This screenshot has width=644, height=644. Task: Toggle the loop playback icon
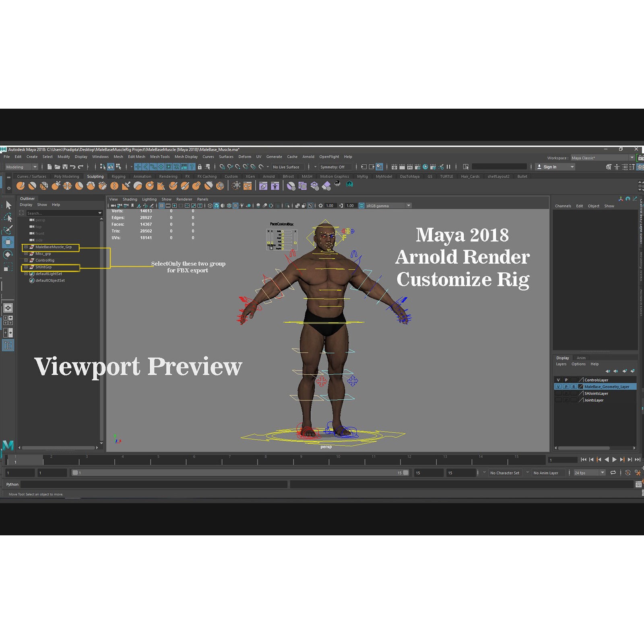[613, 473]
